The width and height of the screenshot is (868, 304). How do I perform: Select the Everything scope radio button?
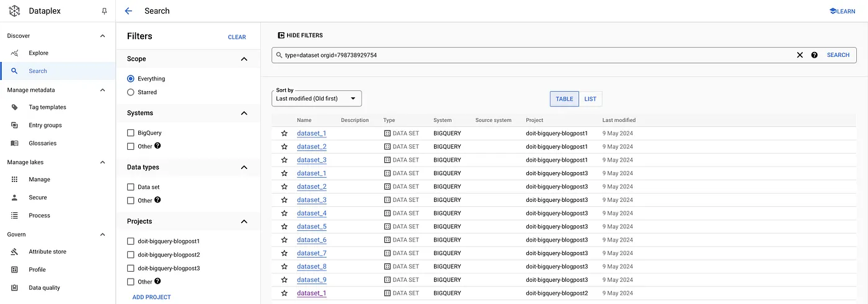coord(130,79)
